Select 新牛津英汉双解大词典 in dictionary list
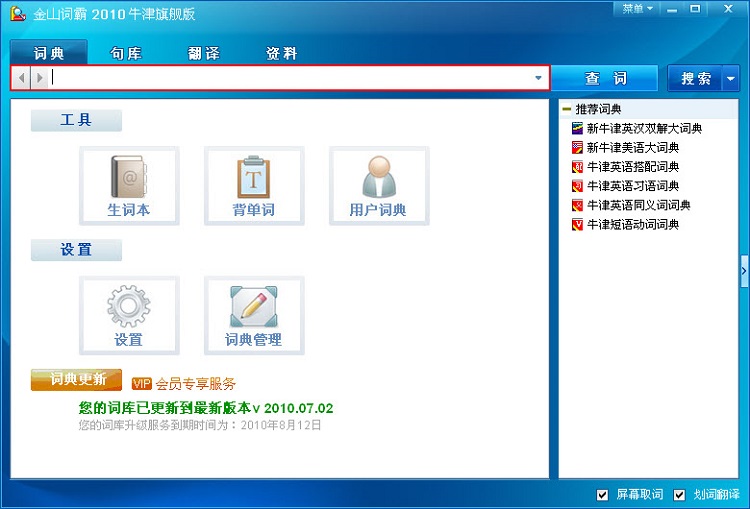The height and width of the screenshot is (509, 750). click(x=644, y=128)
